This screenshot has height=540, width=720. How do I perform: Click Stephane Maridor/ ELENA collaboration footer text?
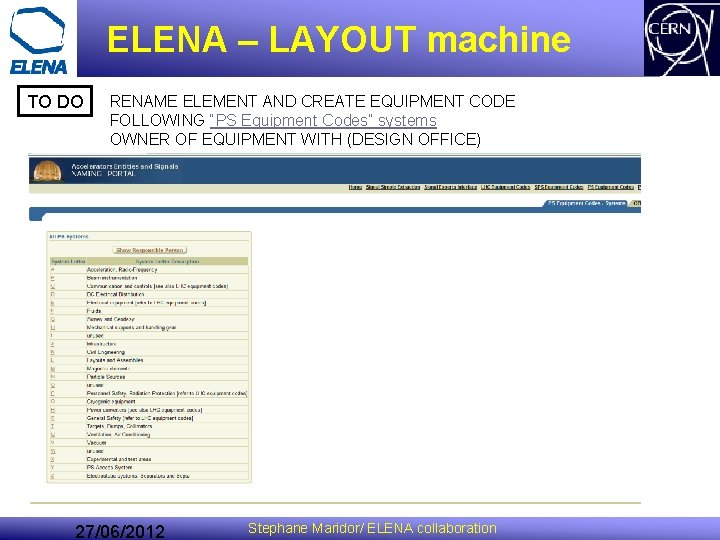tap(372, 529)
